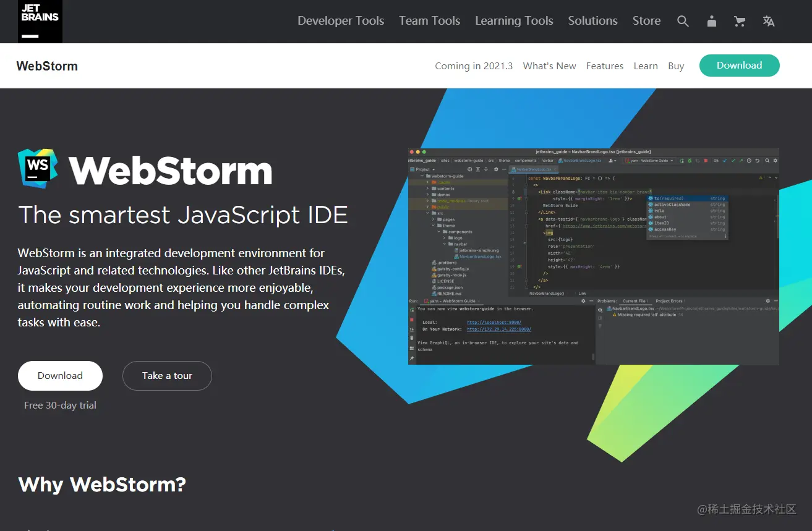Click the WebStorm WS logo icon
Viewport: 812px width, 531px height.
(x=38, y=168)
